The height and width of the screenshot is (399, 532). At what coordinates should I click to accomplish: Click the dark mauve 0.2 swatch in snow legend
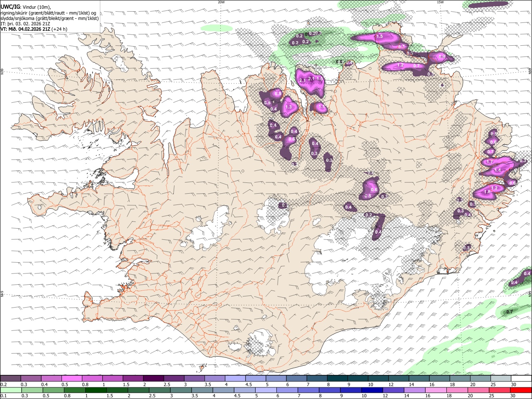pos(10,379)
